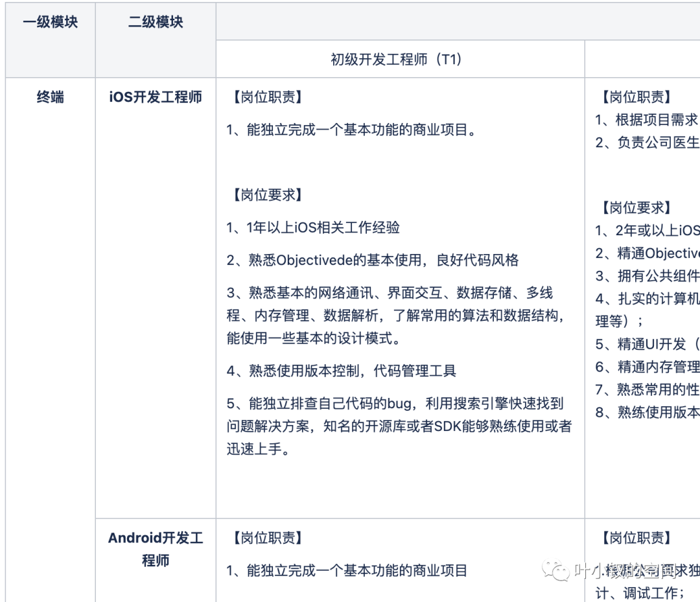Screen dimensions: 700x602
Task: Click Android's 能独立完成一个基本功能的商业项目 line
Action: coord(347,571)
